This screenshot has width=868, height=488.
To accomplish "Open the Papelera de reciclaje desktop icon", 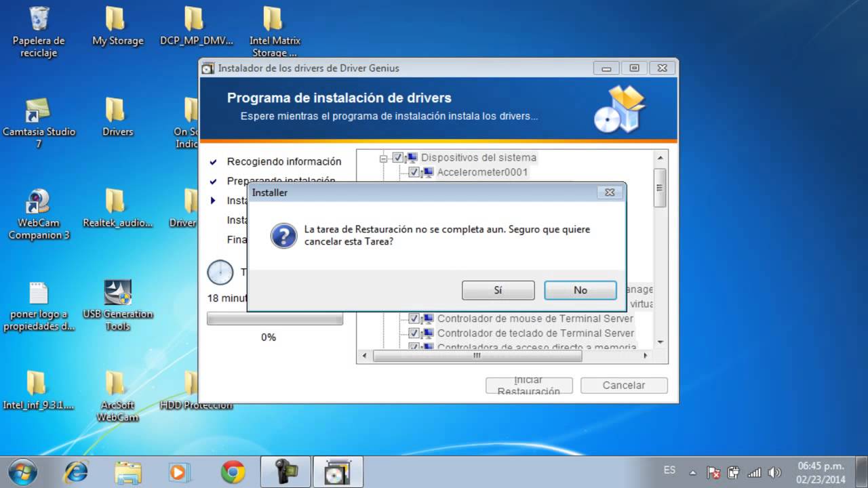I will [39, 32].
